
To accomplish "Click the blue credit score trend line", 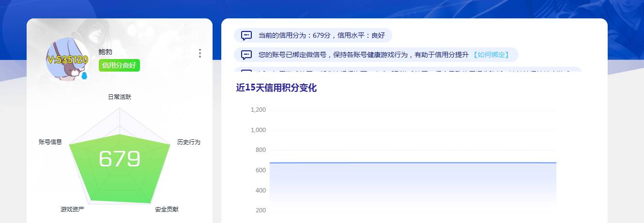I will [413, 163].
